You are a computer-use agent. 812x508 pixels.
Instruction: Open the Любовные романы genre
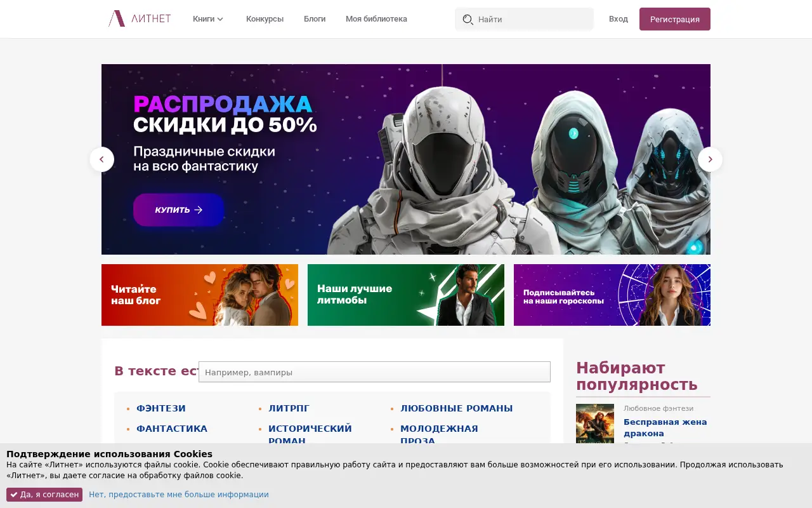457,408
